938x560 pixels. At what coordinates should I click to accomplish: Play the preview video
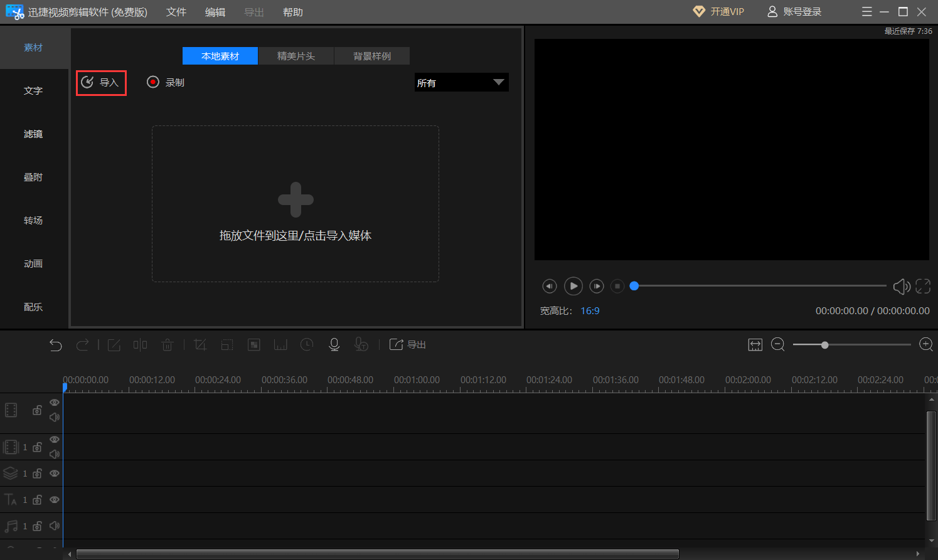[573, 286]
